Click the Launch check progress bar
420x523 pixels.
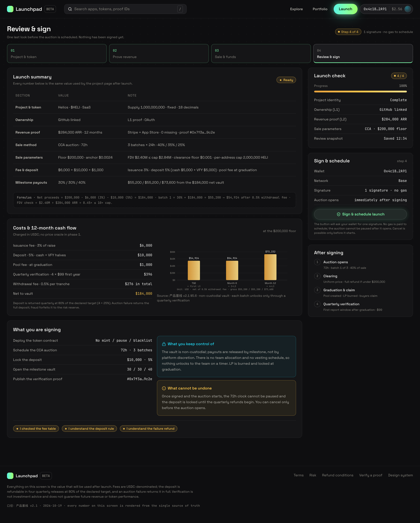coord(360,92)
